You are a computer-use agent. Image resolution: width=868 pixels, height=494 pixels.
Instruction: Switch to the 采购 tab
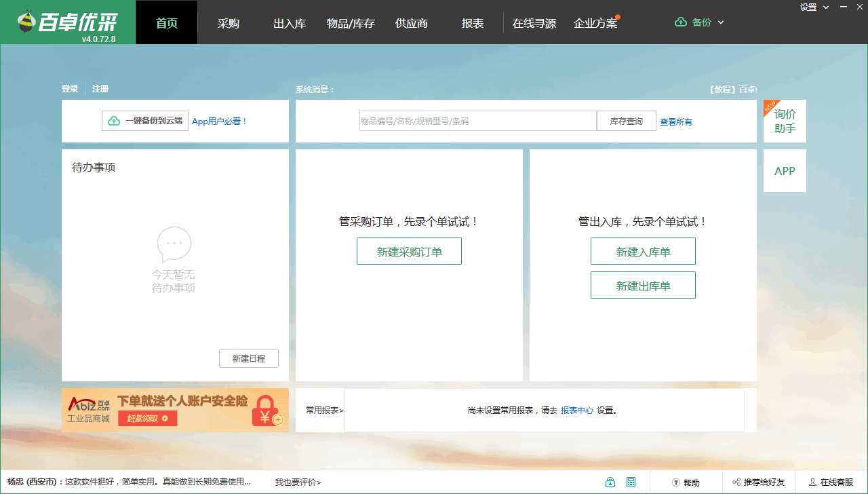[229, 23]
